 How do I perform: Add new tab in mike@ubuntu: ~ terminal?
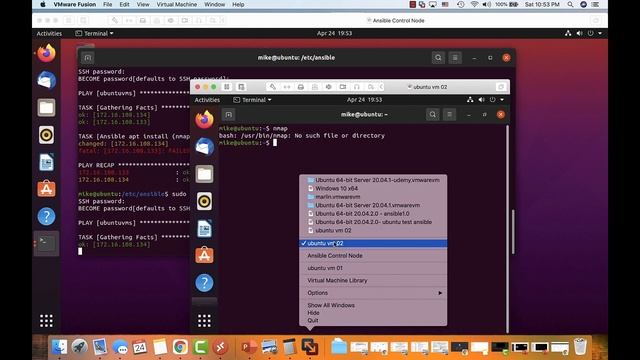[229, 115]
